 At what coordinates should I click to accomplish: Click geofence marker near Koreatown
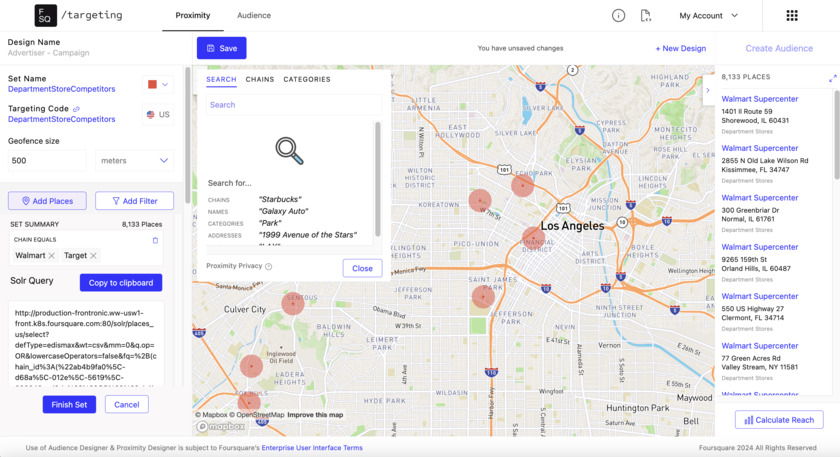click(x=480, y=200)
